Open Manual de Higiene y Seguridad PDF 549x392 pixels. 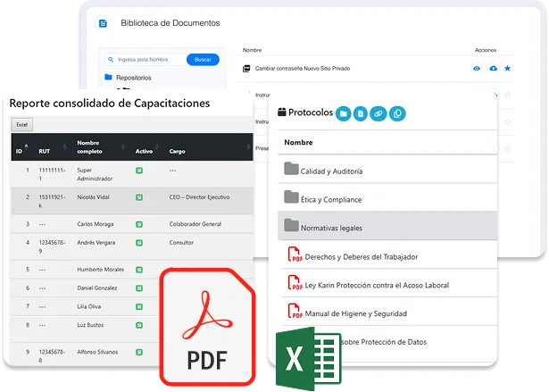(x=355, y=314)
